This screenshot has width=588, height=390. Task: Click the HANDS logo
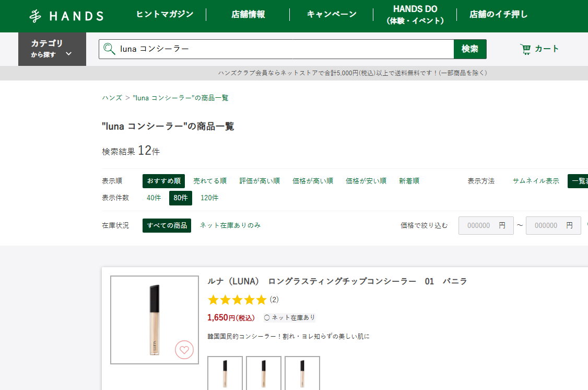click(67, 16)
